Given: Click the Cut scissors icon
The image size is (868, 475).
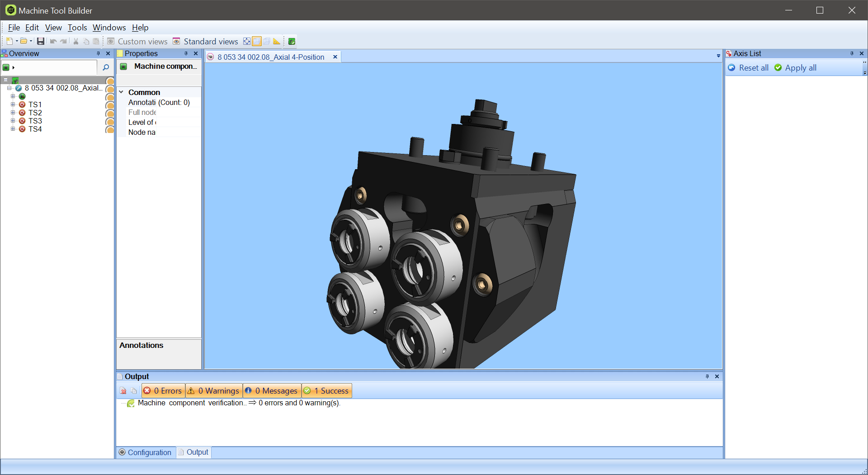Looking at the screenshot, I should pos(76,41).
